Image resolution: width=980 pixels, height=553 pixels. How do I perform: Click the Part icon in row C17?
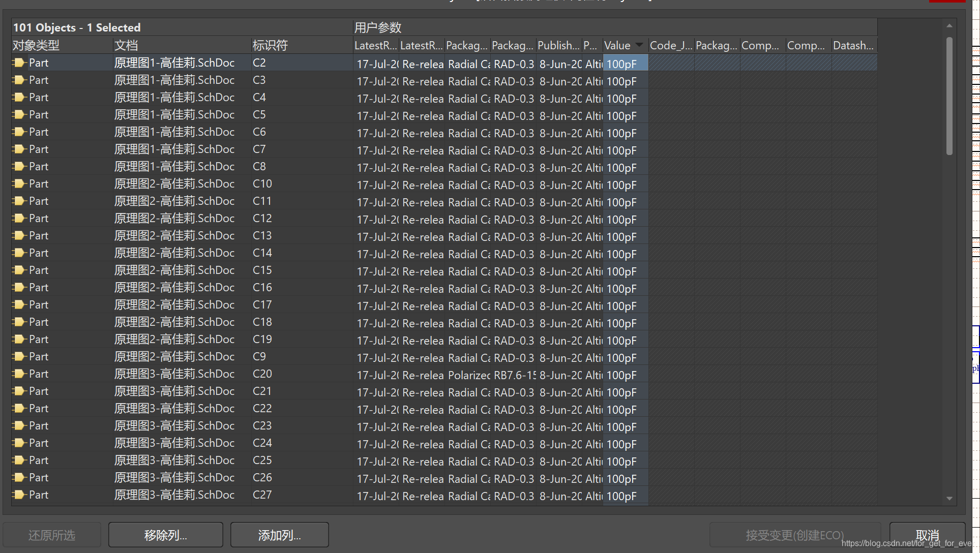[19, 305]
